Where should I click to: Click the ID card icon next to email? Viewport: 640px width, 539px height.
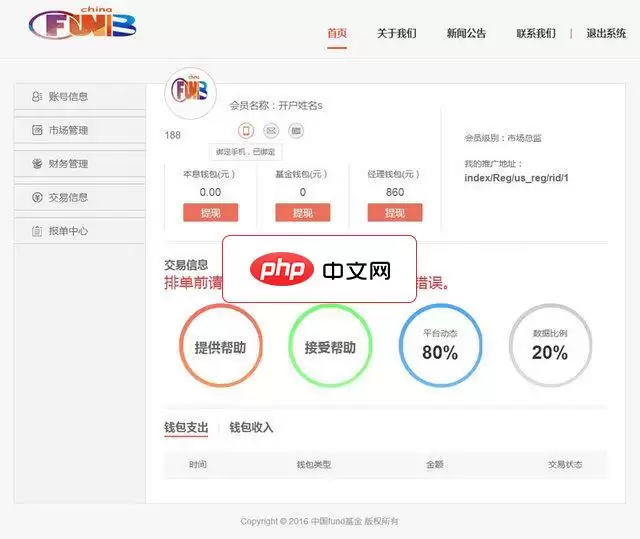[296, 130]
